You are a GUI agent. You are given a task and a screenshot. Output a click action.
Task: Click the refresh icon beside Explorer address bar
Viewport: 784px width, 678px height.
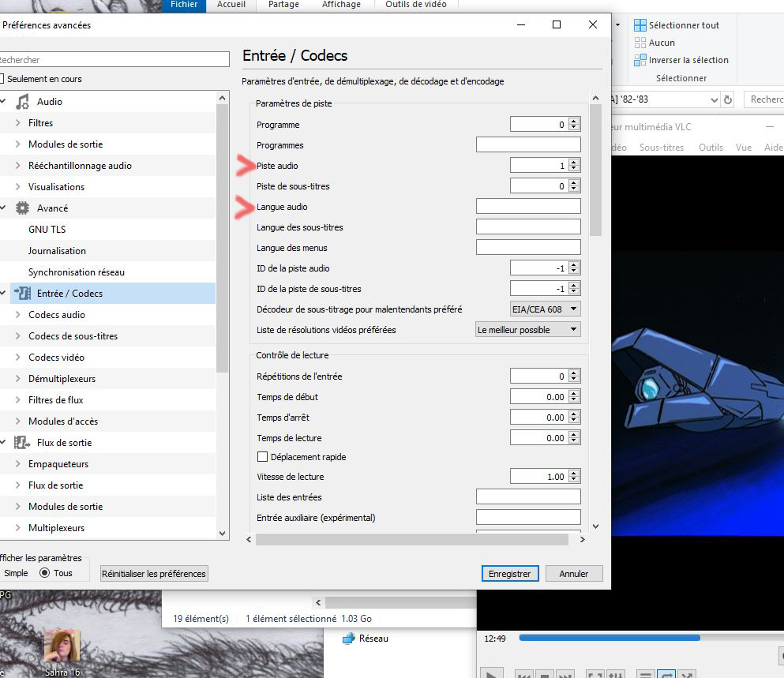pyautogui.click(x=728, y=99)
